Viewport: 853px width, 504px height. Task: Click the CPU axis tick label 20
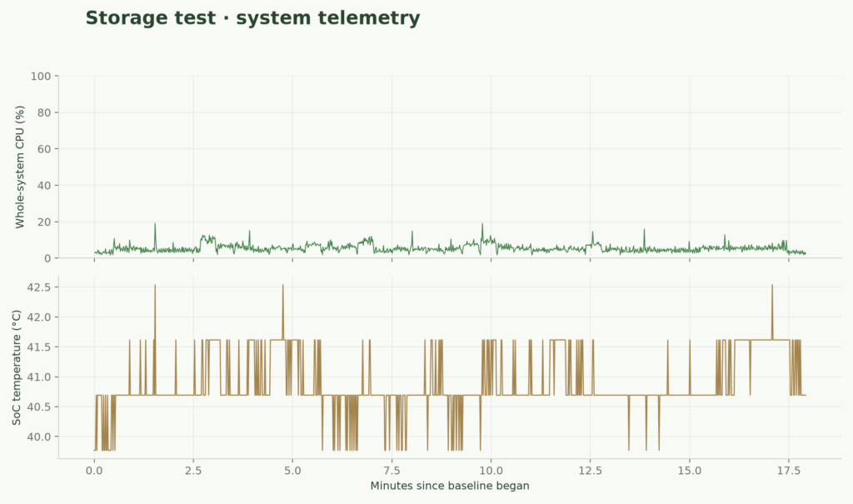44,222
